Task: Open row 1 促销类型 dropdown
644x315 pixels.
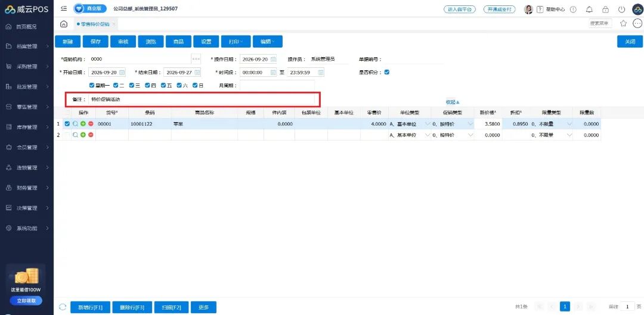Action: 453,123
